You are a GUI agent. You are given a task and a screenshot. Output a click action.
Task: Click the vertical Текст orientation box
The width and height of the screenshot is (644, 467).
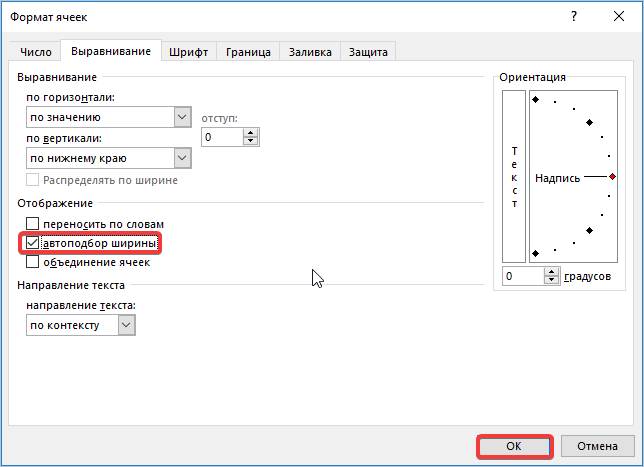pos(514,176)
